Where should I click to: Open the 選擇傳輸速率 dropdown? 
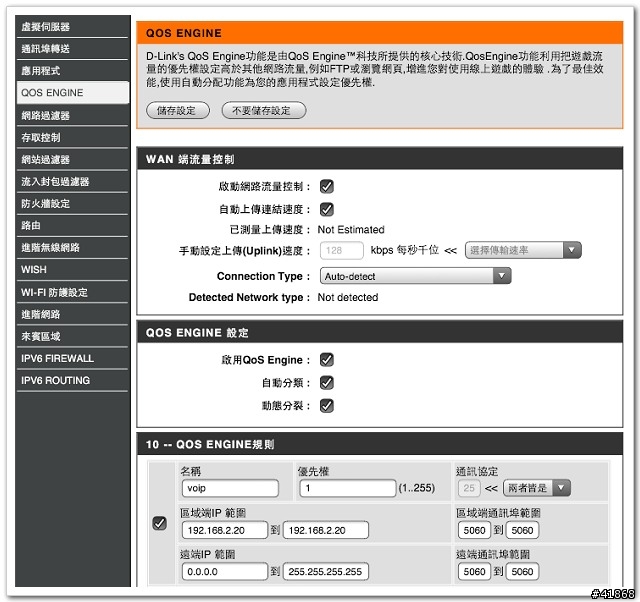(523, 250)
